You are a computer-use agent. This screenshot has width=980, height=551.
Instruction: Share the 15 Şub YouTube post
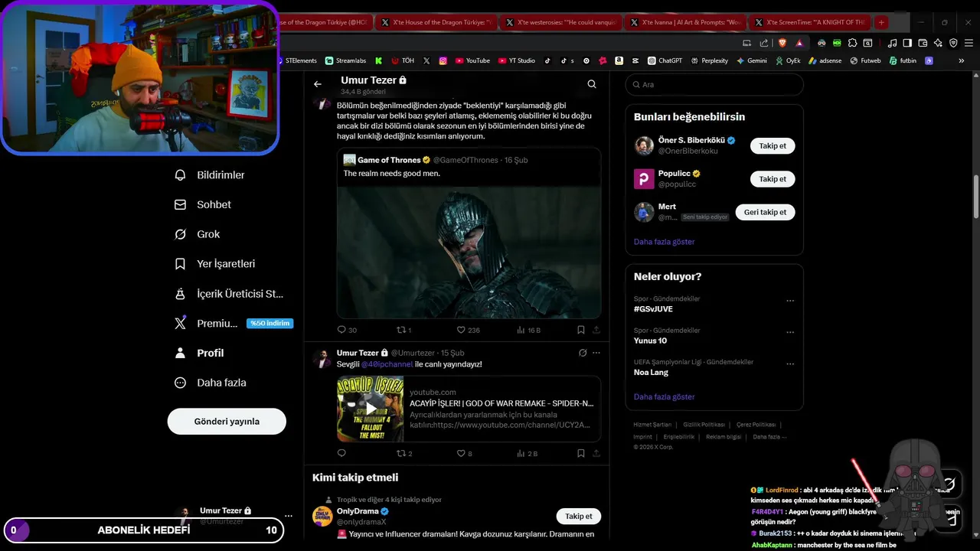(596, 453)
